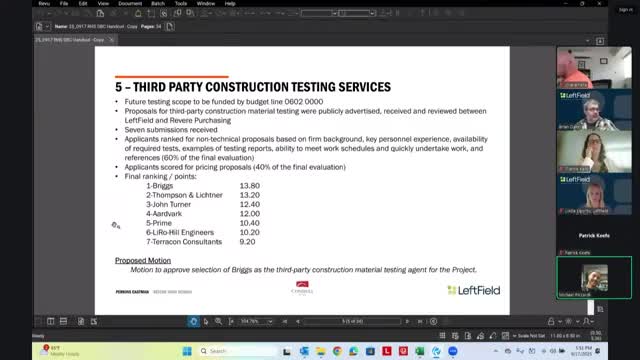This screenshot has height=360, width=640.
Task: Open Task View on the taskbar
Action: click(x=287, y=351)
